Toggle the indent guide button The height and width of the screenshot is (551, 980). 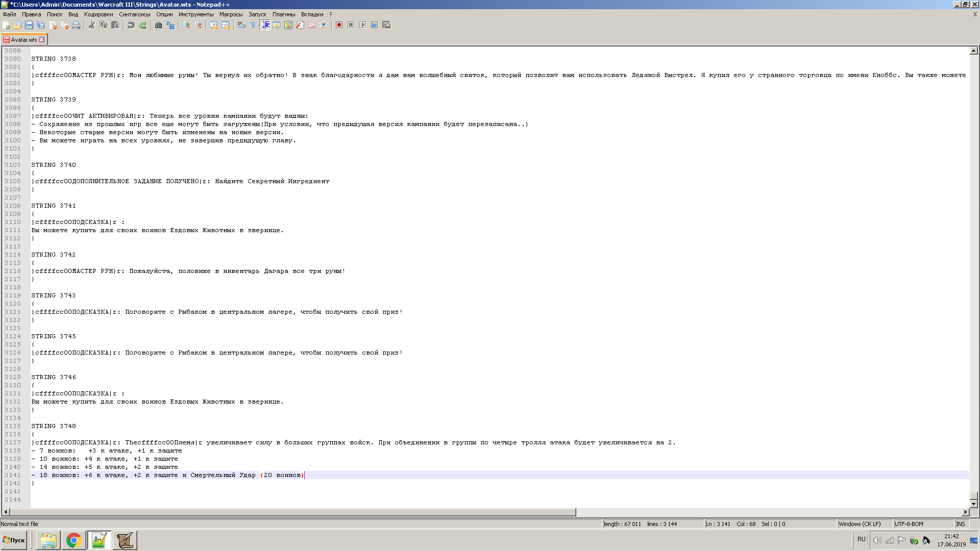point(265,25)
